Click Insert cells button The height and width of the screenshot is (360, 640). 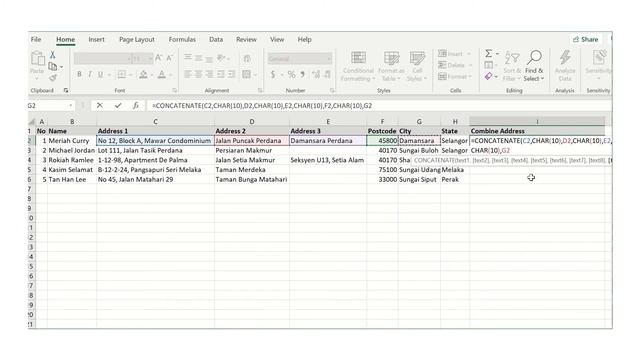pos(454,54)
